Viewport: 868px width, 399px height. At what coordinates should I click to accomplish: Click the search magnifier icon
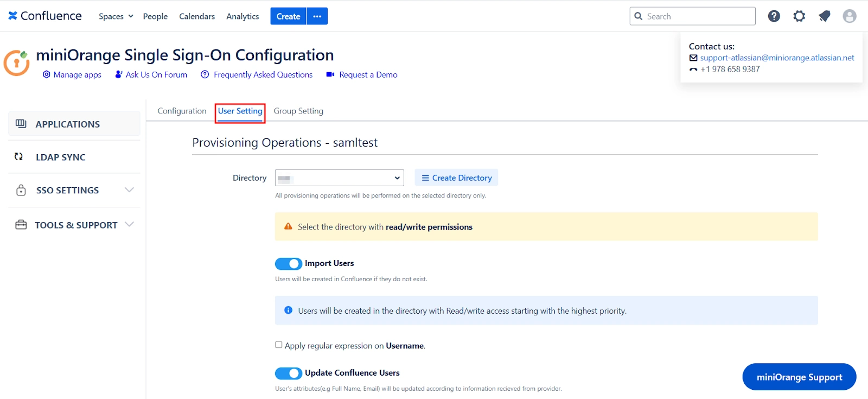(x=639, y=16)
